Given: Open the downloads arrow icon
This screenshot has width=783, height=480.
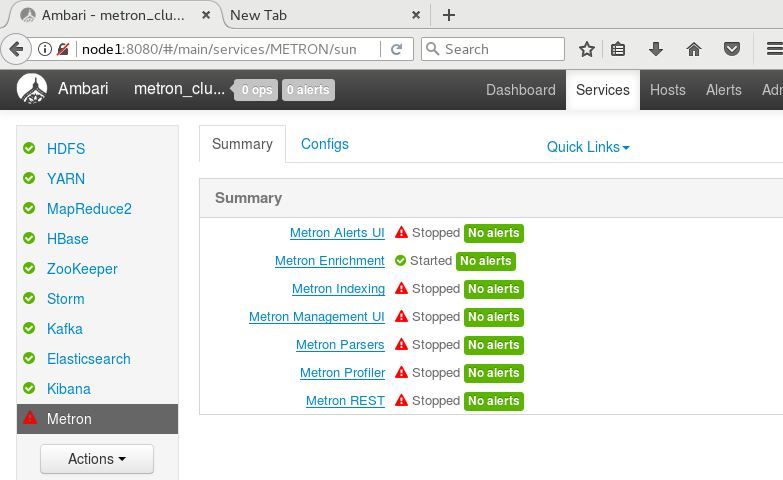Looking at the screenshot, I should click(656, 49).
